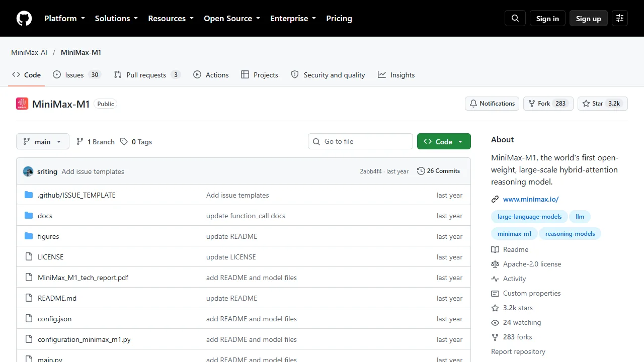Click the commit history clock icon
644x362 pixels.
coord(421,171)
